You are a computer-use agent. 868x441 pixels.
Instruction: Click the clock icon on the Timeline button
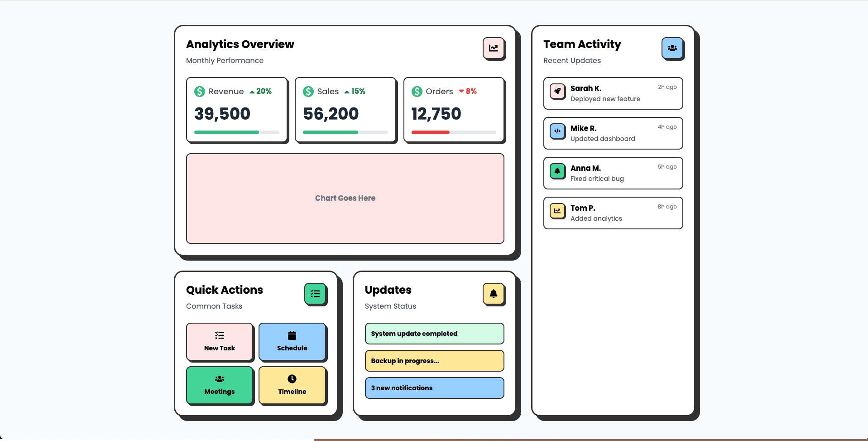point(292,379)
